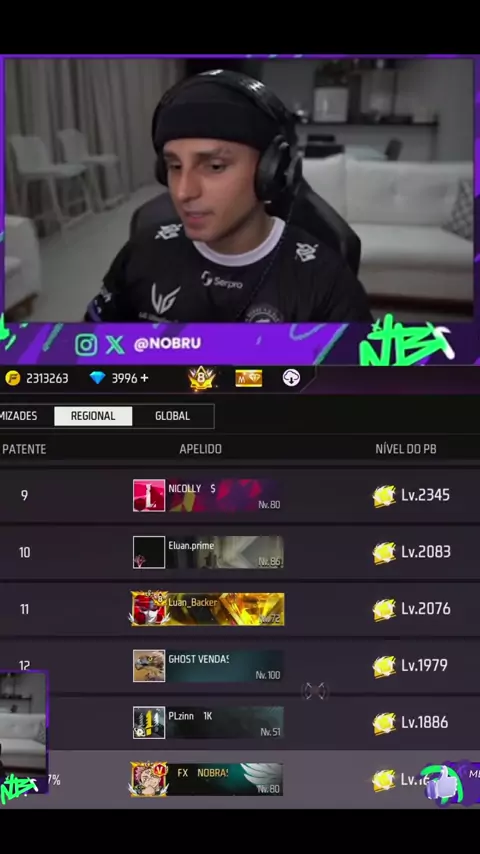Image resolution: width=480 pixels, height=854 pixels.
Task: Open NICOLLY player avatar
Action: (x=149, y=496)
